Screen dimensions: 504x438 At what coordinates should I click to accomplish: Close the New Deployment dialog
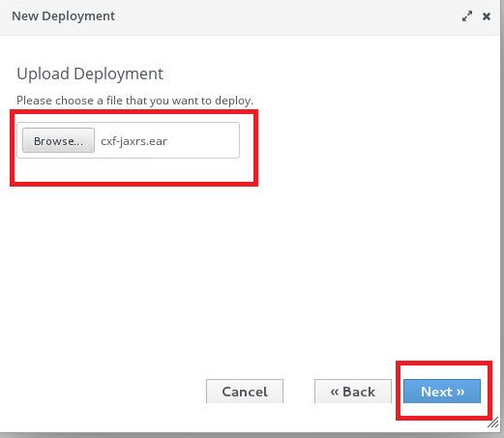point(487,16)
